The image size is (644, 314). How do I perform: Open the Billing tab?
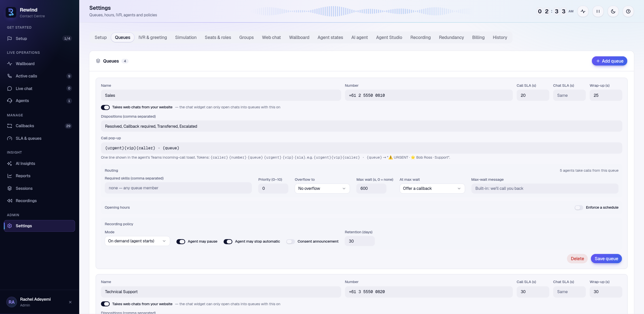click(x=478, y=37)
